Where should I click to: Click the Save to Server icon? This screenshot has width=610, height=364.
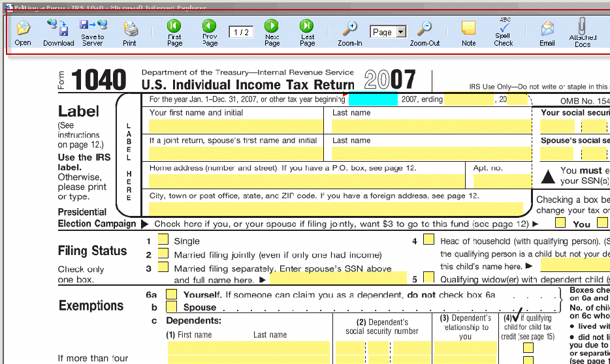pyautogui.click(x=93, y=25)
